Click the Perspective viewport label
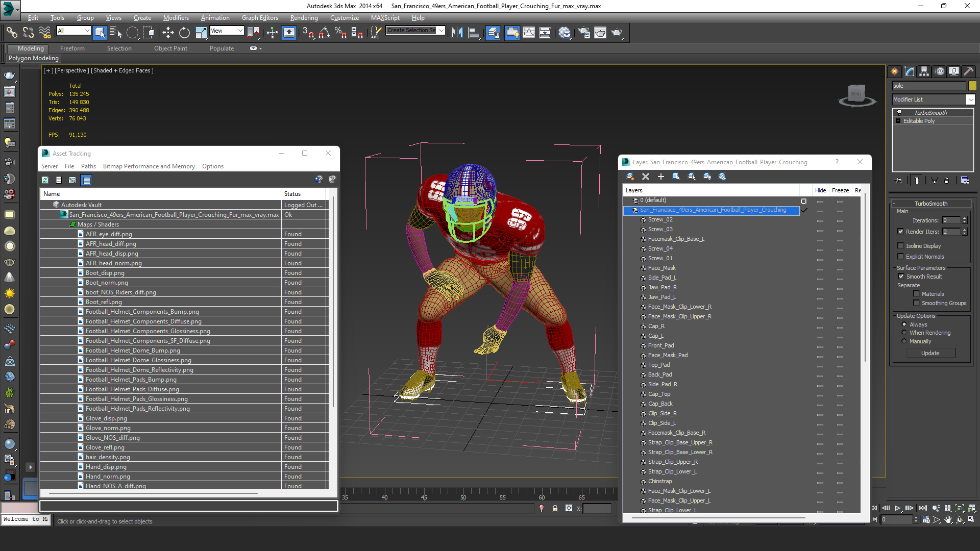The image size is (980, 551). (x=71, y=70)
